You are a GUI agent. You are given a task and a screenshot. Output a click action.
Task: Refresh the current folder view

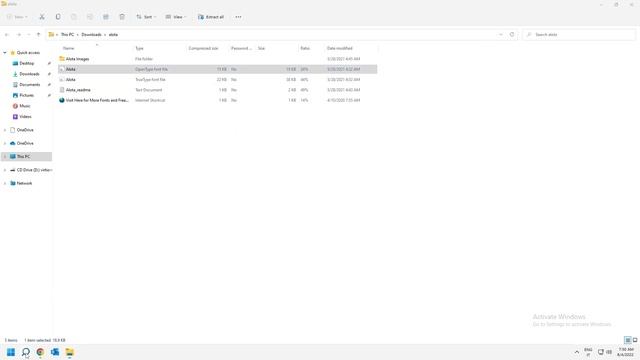point(512,35)
